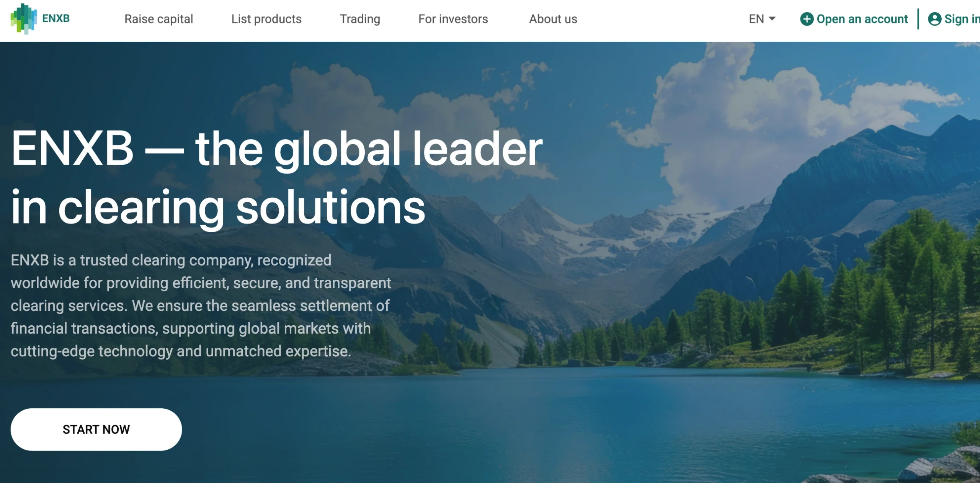Click the ENXB brand name text in header
This screenshot has height=483, width=980.
tap(56, 18)
